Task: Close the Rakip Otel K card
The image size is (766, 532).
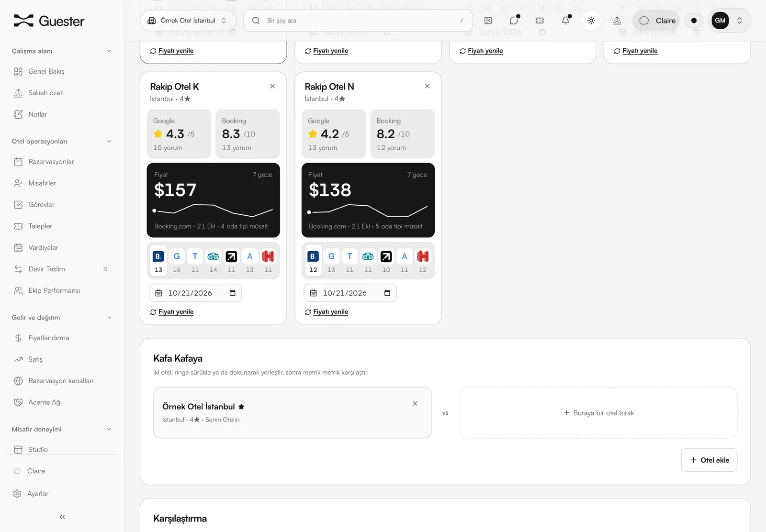Action: (272, 86)
